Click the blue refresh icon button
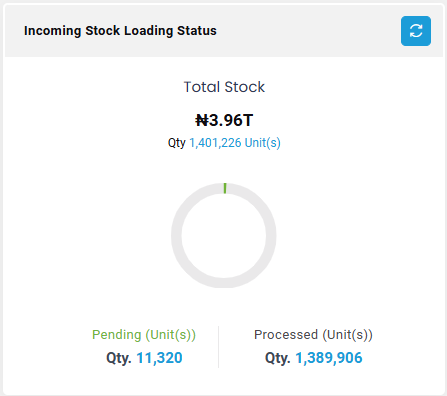Screen dimensions: 447x396 click(416, 31)
